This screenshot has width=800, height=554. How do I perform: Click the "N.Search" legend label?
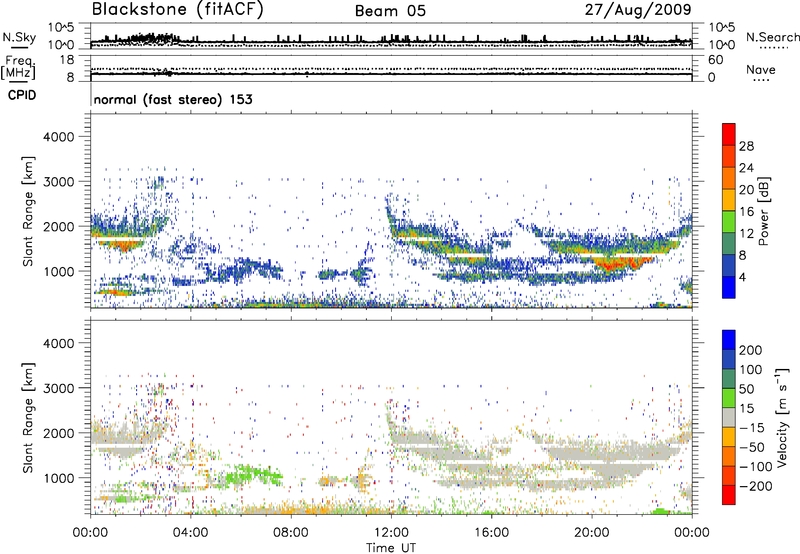(x=773, y=37)
